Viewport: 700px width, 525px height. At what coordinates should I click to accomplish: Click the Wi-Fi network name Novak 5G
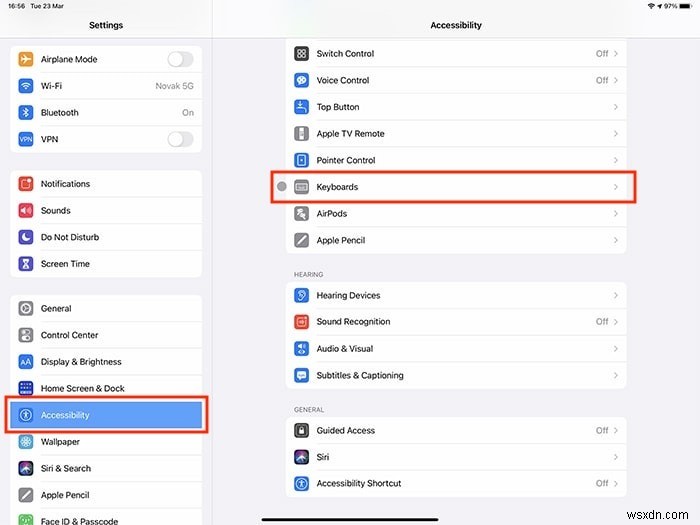click(174, 86)
